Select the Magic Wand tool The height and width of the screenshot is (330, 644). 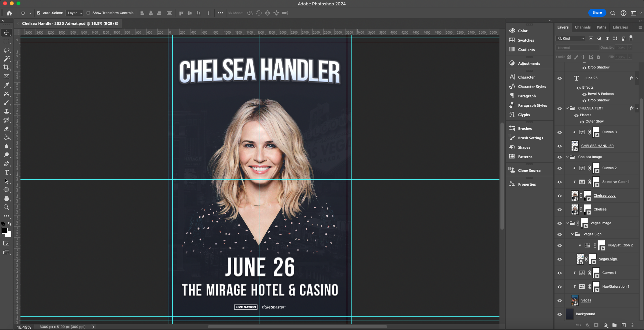6,59
